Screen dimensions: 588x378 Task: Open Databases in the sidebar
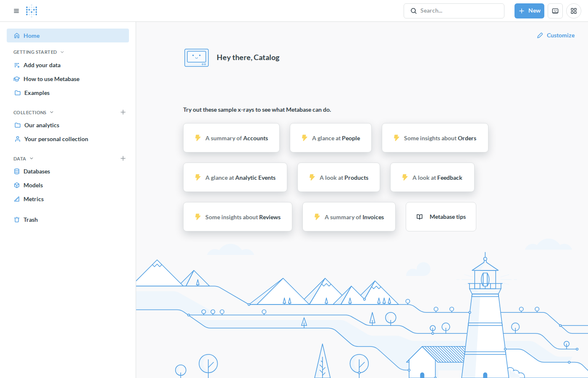coord(68,171)
